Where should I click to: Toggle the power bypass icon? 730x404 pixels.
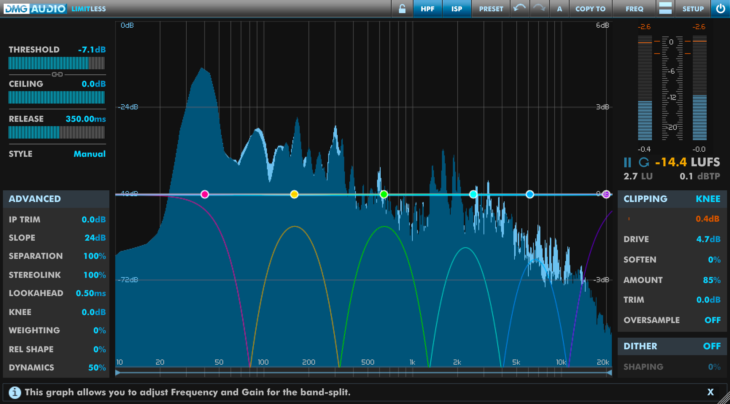(720, 8)
